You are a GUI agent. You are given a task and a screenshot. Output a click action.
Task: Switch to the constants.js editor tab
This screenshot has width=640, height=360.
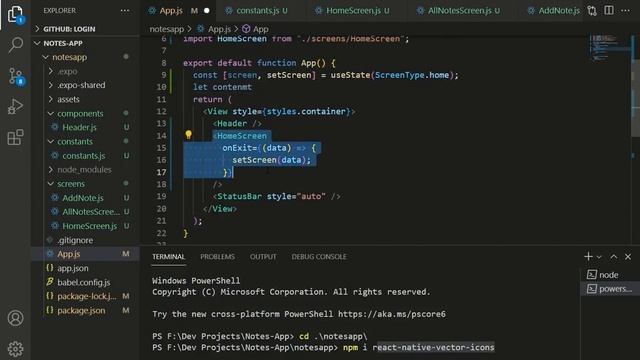pyautogui.click(x=257, y=11)
